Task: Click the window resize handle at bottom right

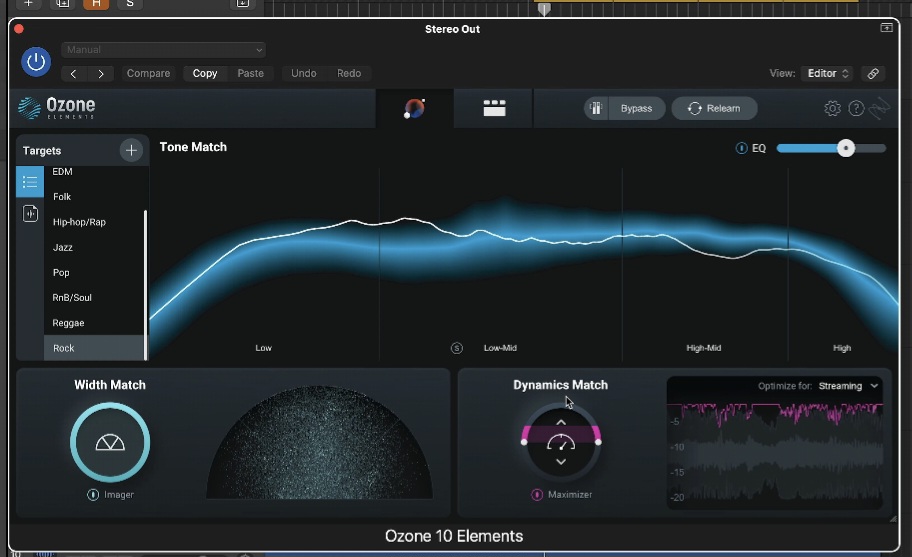Action: coord(893,519)
